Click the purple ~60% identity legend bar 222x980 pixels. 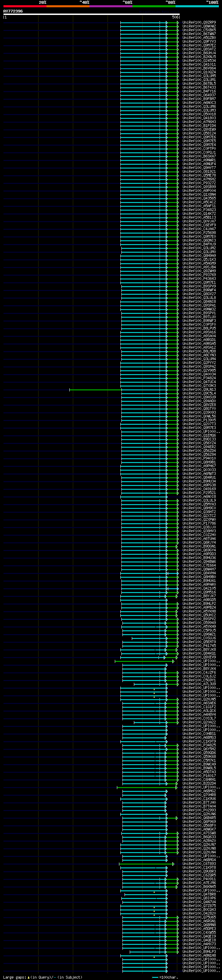pos(111,6)
